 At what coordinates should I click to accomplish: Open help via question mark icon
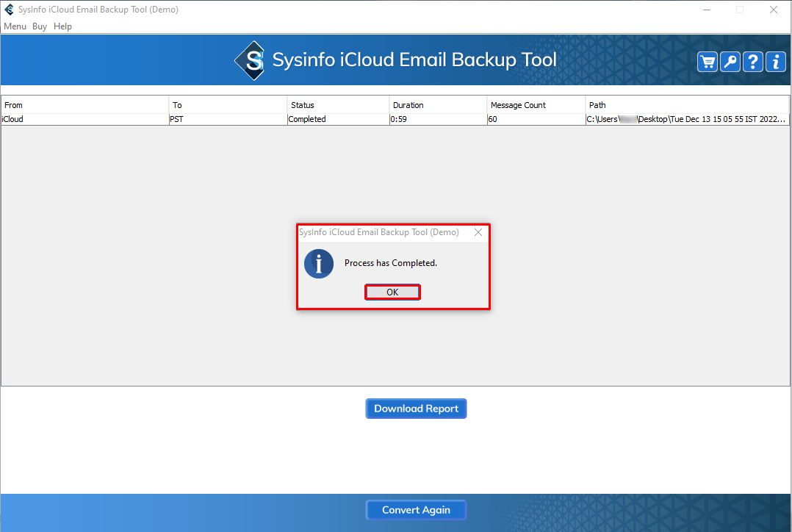[x=753, y=62]
